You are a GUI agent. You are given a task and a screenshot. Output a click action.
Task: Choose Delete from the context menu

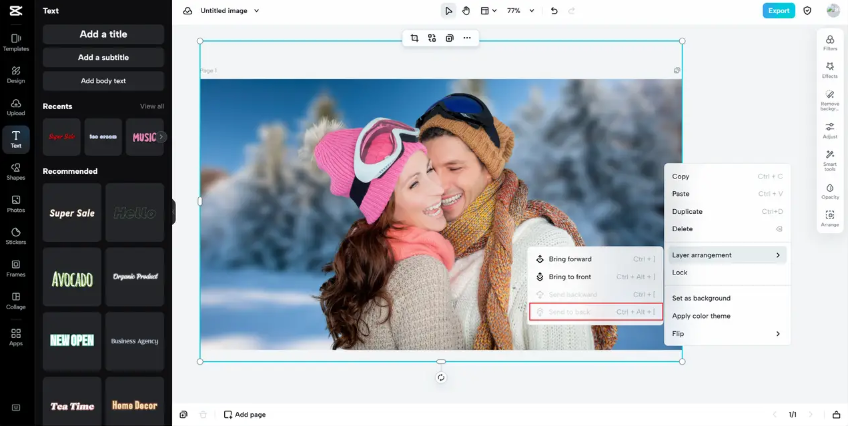(x=727, y=229)
